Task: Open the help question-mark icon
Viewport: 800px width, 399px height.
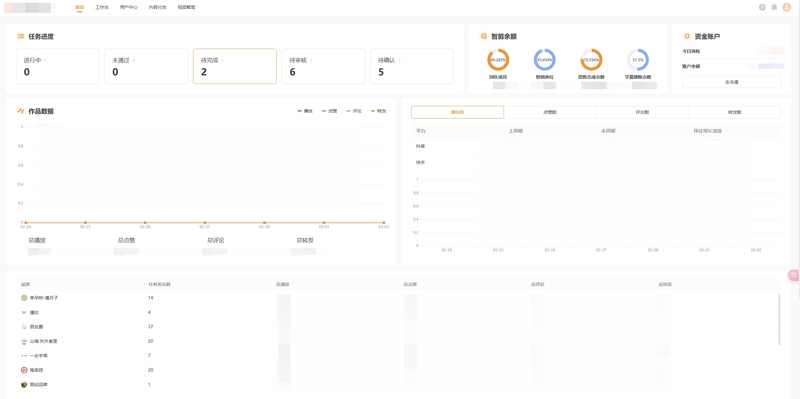Action: point(762,7)
